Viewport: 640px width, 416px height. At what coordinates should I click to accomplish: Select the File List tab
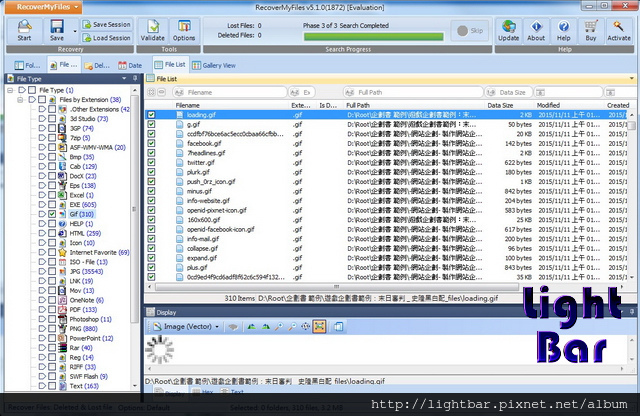pyautogui.click(x=170, y=65)
